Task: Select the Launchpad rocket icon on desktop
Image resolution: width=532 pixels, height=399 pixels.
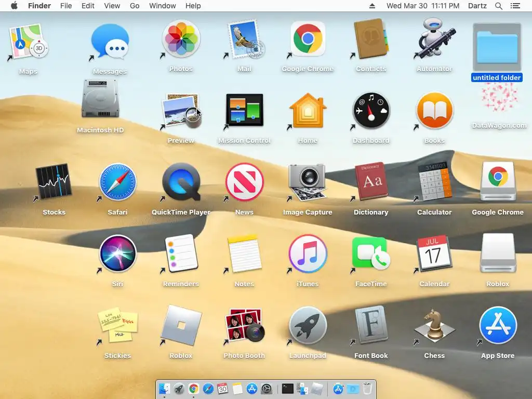Action: [308, 326]
